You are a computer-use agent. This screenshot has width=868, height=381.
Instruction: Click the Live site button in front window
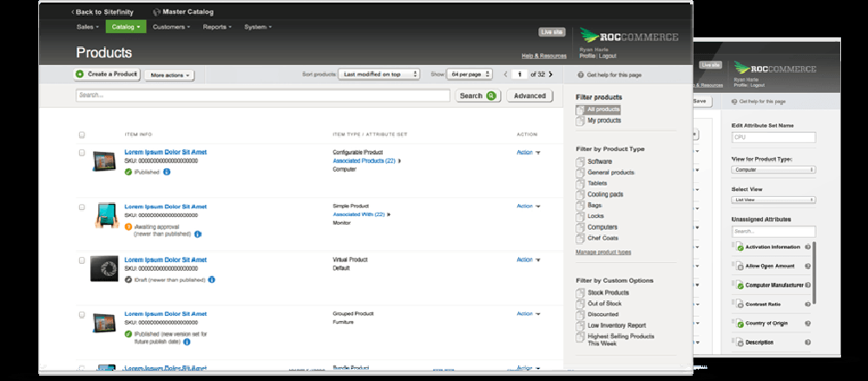pos(552,32)
